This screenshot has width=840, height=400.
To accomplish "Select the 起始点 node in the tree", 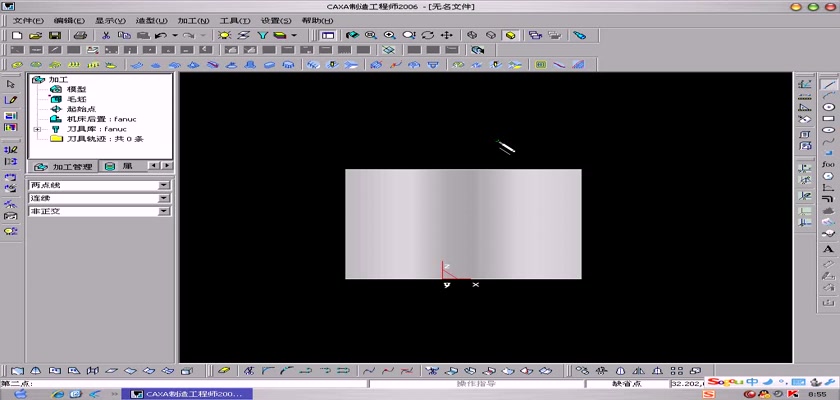I will pos(81,109).
